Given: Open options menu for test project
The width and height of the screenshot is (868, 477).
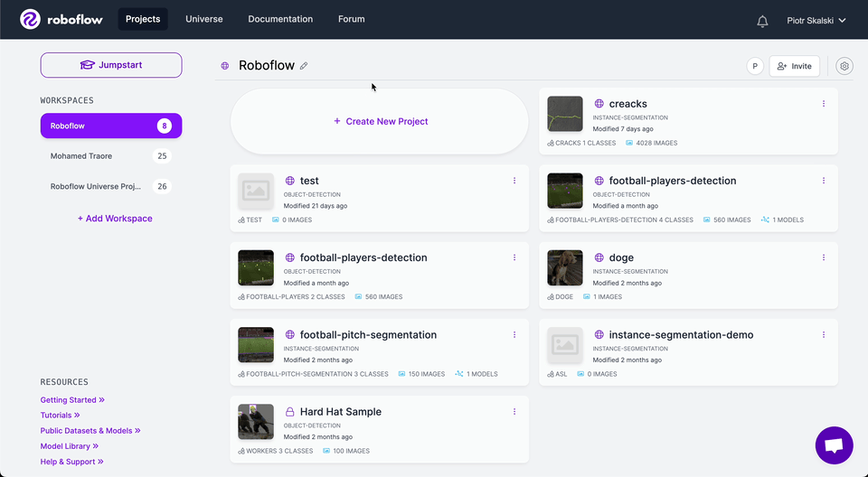Looking at the screenshot, I should click(514, 181).
